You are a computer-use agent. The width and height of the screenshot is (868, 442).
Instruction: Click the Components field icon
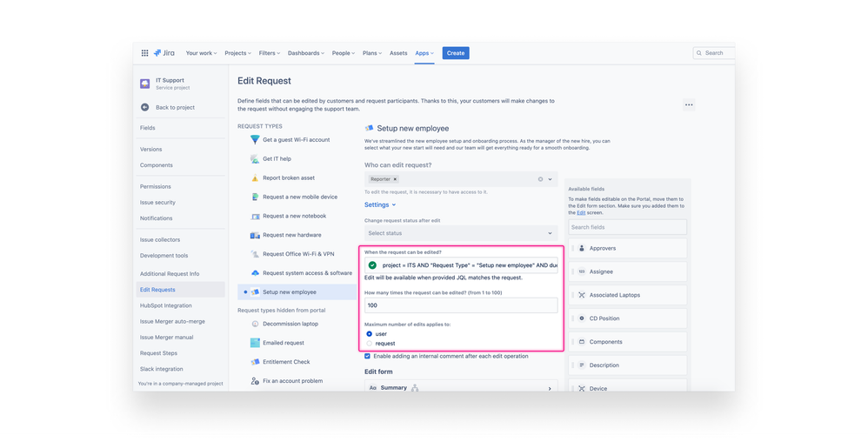[582, 342]
